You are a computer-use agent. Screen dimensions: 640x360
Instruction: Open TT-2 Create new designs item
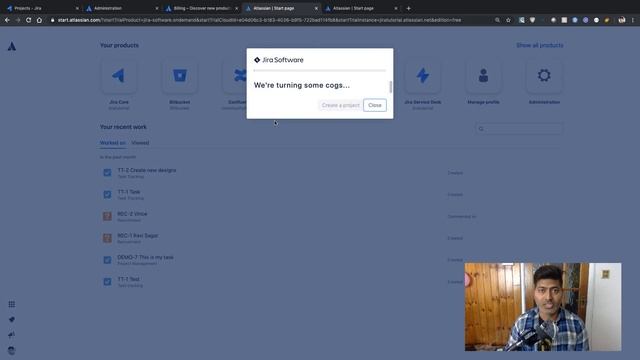tap(147, 170)
